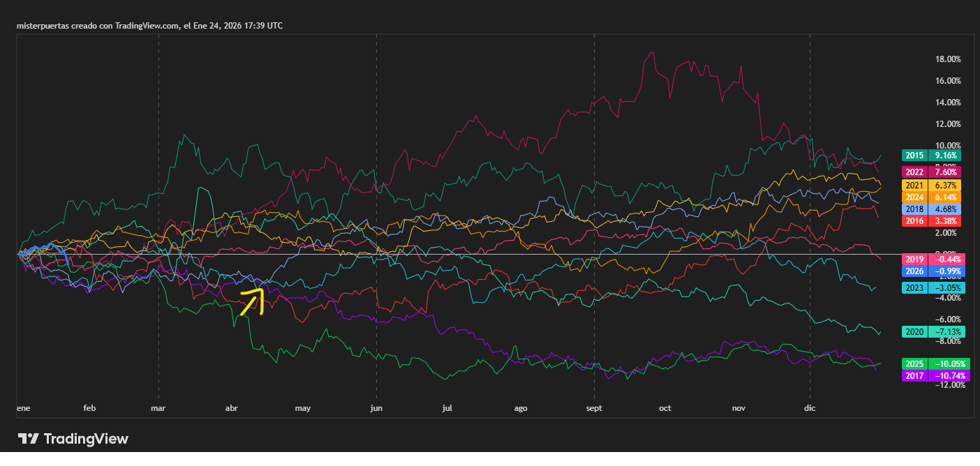Click the −6.00% price scale label
The width and height of the screenshot is (980, 466).
946,320
